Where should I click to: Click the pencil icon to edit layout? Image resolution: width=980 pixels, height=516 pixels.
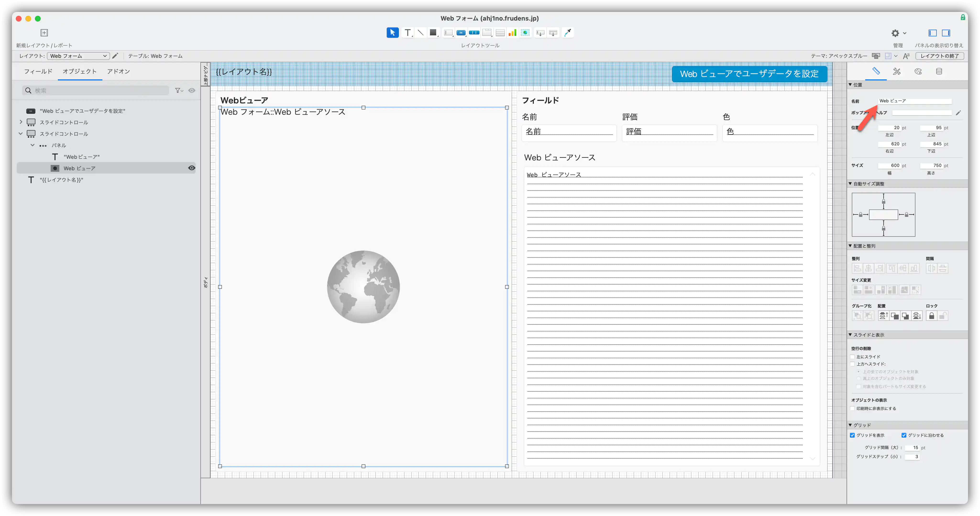point(115,56)
